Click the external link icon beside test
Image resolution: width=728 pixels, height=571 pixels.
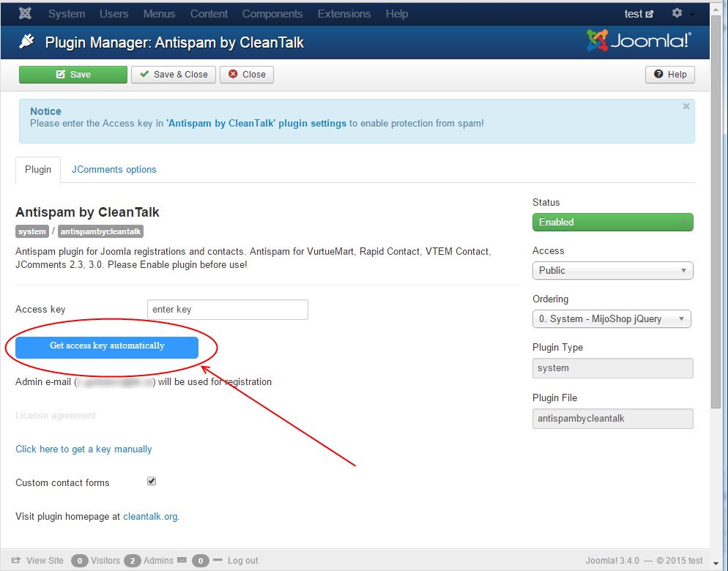click(x=649, y=14)
